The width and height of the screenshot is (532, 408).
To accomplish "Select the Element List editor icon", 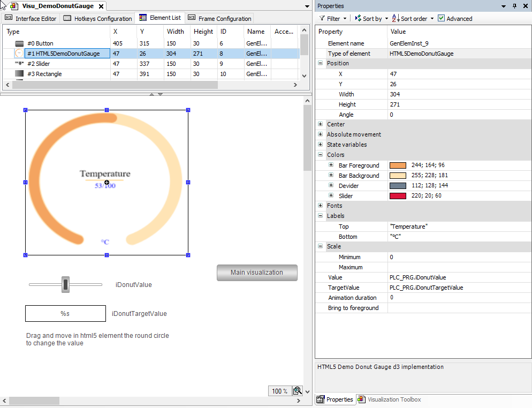I will (143, 18).
